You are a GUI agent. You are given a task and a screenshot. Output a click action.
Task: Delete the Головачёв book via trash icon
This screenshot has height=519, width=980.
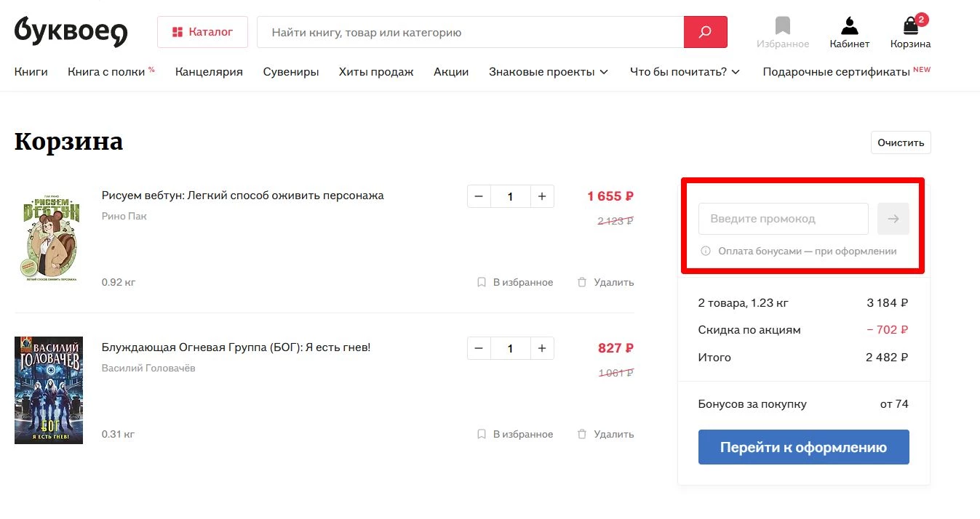pos(581,433)
